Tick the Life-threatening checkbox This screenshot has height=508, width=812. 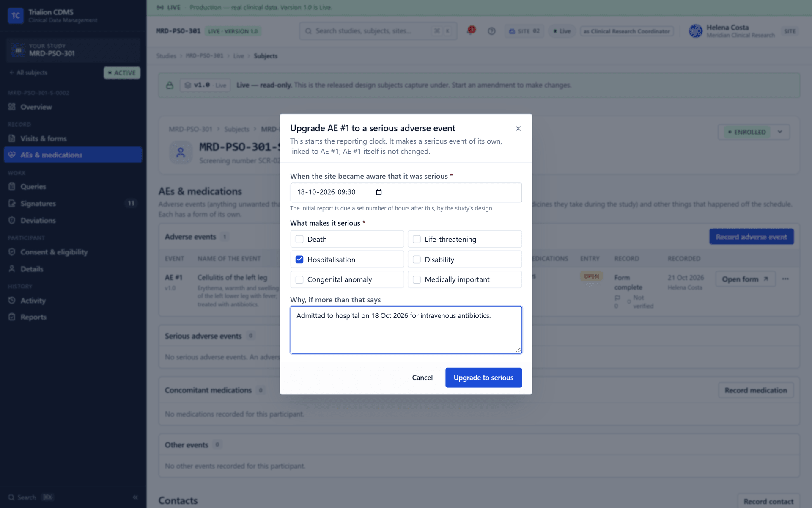click(417, 239)
